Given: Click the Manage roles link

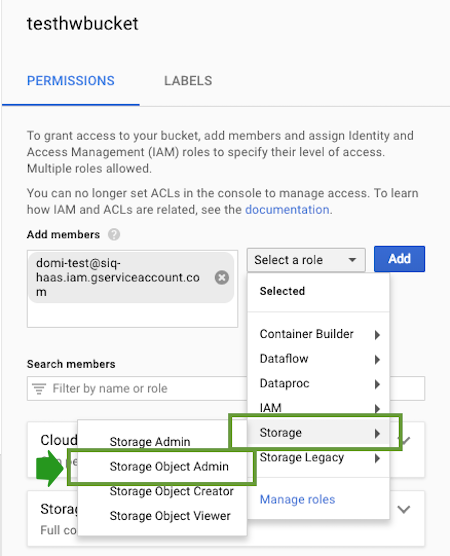Looking at the screenshot, I should tap(297, 500).
